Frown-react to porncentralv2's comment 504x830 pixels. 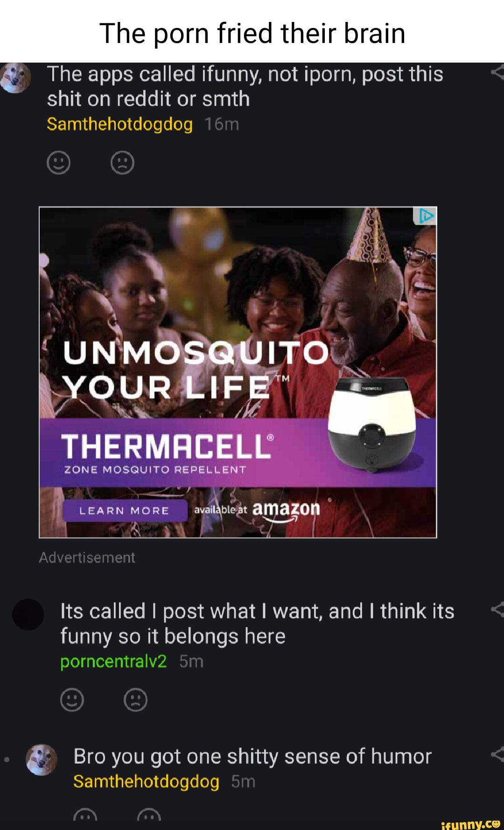136,700
